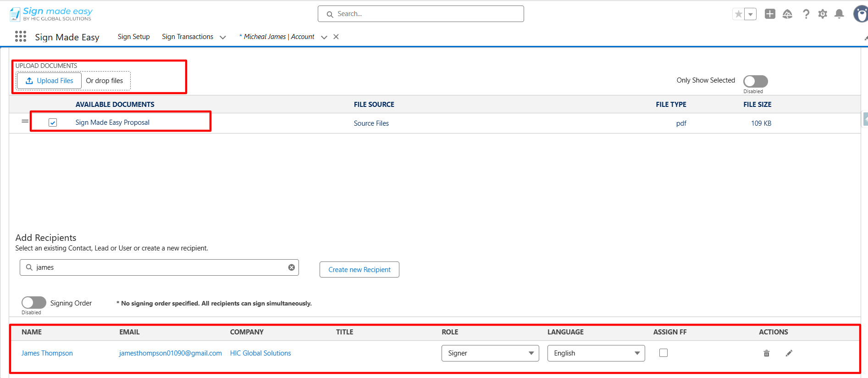Open the Sign Transactions tab
Screen dimensions: 868x378
pos(188,37)
